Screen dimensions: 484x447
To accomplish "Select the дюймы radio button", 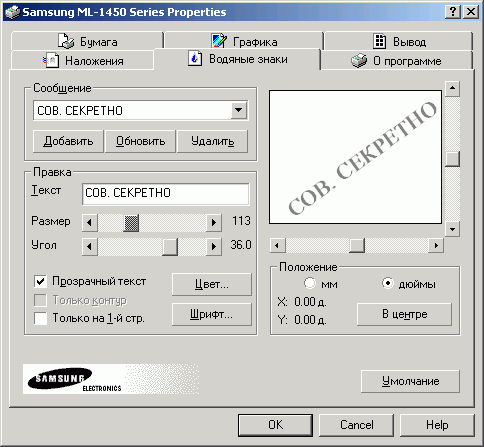I will coord(388,283).
